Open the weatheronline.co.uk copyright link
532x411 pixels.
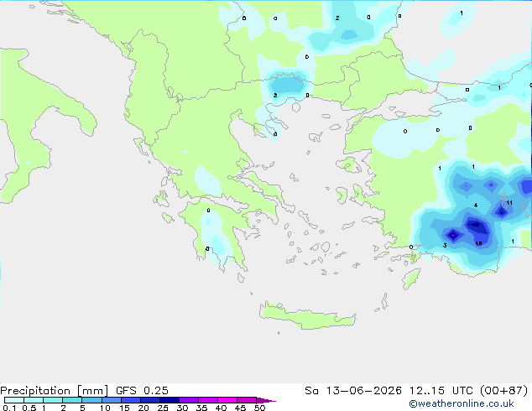coord(461,403)
